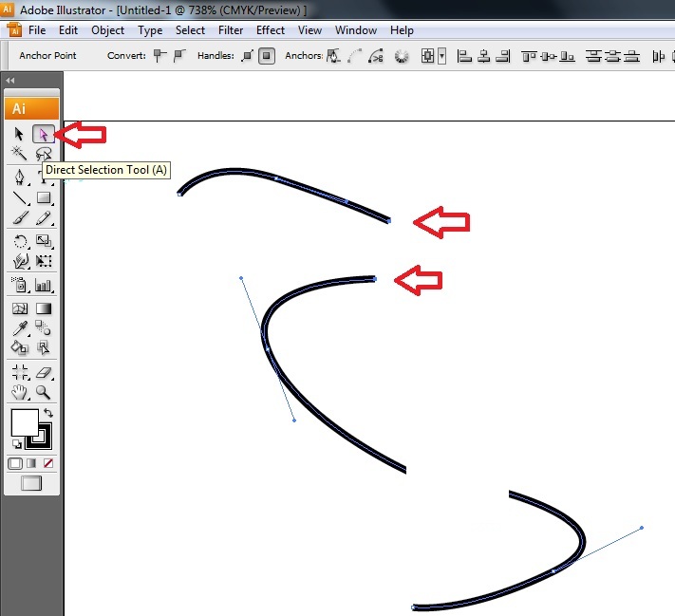Click the white Fill swatch
This screenshot has height=616, width=675.
pyautogui.click(x=25, y=422)
